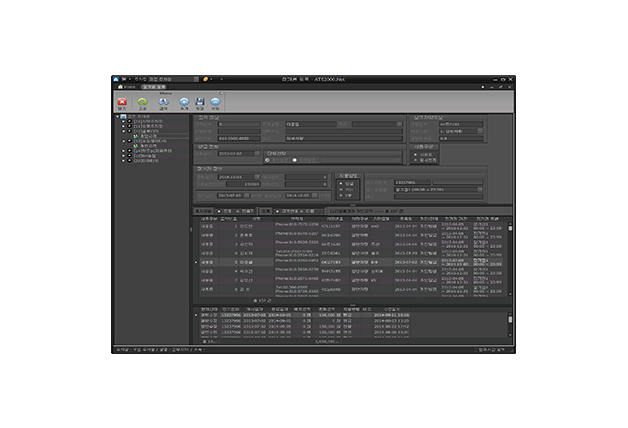The width and height of the screenshot is (628, 428).
Task: Select first radio in usage status group
Action: (x=415, y=154)
